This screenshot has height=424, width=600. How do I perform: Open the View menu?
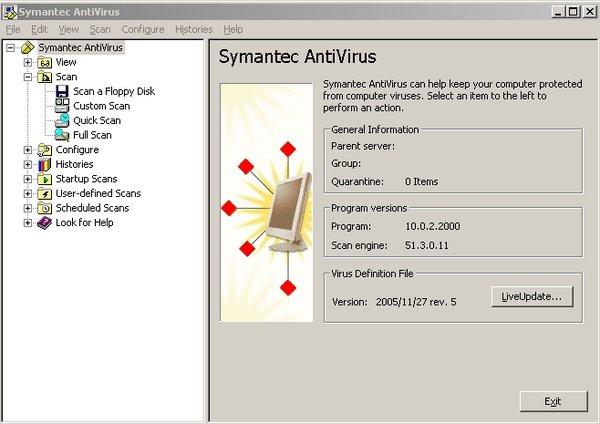coord(68,29)
